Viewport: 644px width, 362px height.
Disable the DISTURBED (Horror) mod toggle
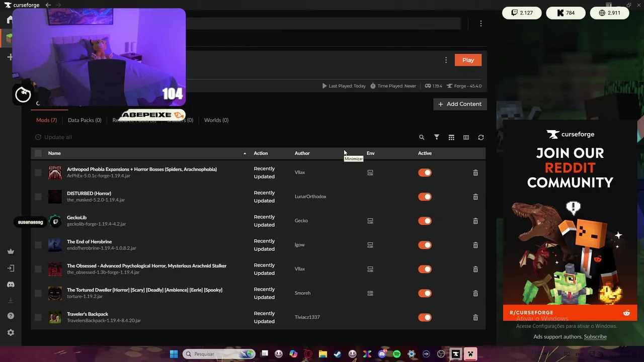point(425,197)
